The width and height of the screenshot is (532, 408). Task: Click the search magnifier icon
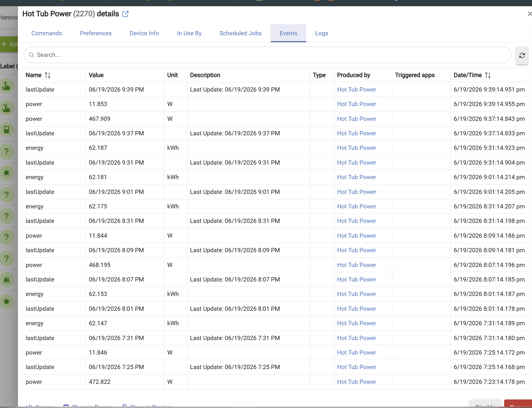[32, 55]
